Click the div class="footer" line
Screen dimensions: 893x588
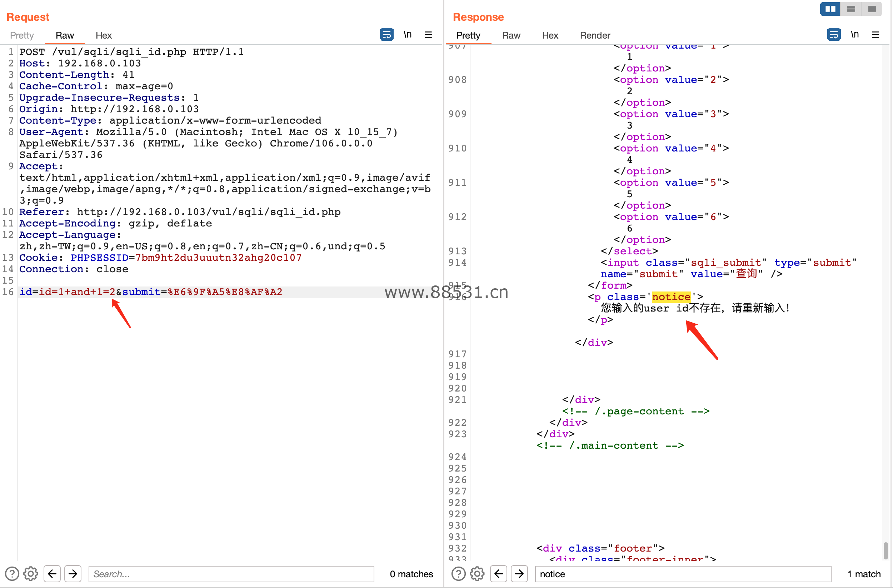pos(600,548)
